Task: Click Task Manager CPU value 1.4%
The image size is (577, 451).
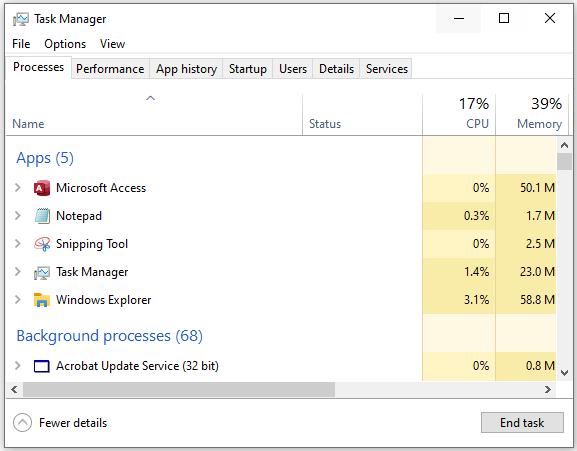Action: [476, 272]
